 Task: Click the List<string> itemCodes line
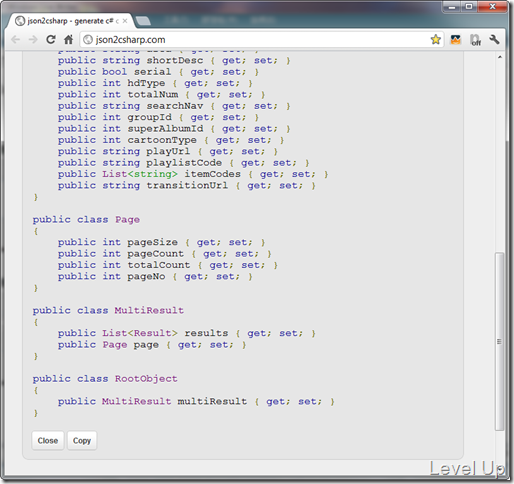(193, 174)
